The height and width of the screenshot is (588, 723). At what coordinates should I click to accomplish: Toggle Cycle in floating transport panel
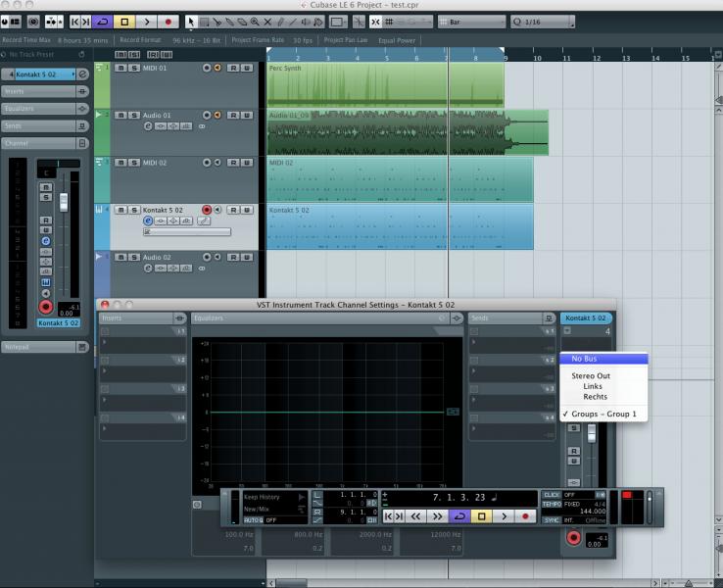point(459,516)
